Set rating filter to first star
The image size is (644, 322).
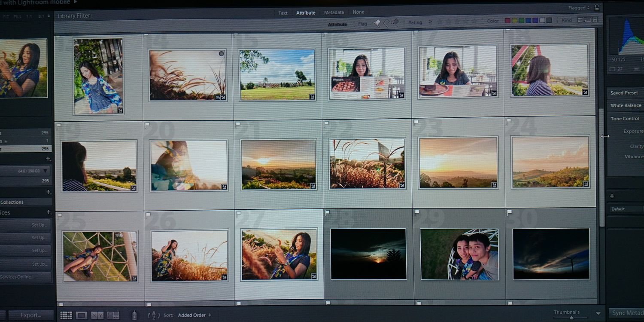pyautogui.click(x=440, y=21)
